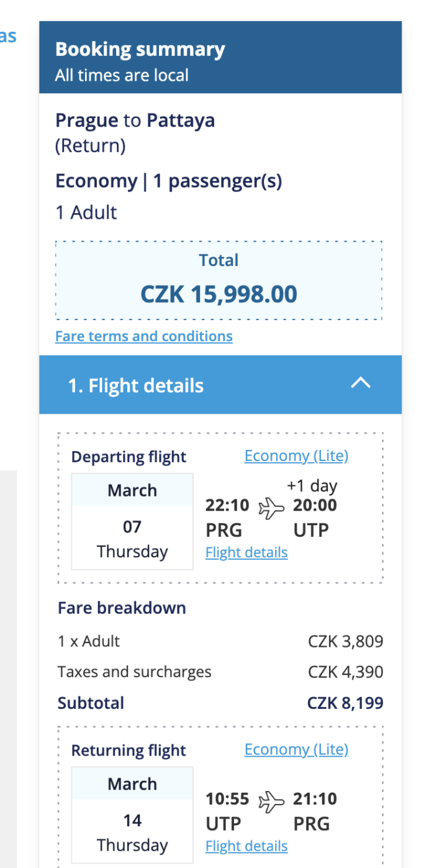Click the 'Prague to Pattaya' route heading
The image size is (447, 868).
[x=135, y=120]
